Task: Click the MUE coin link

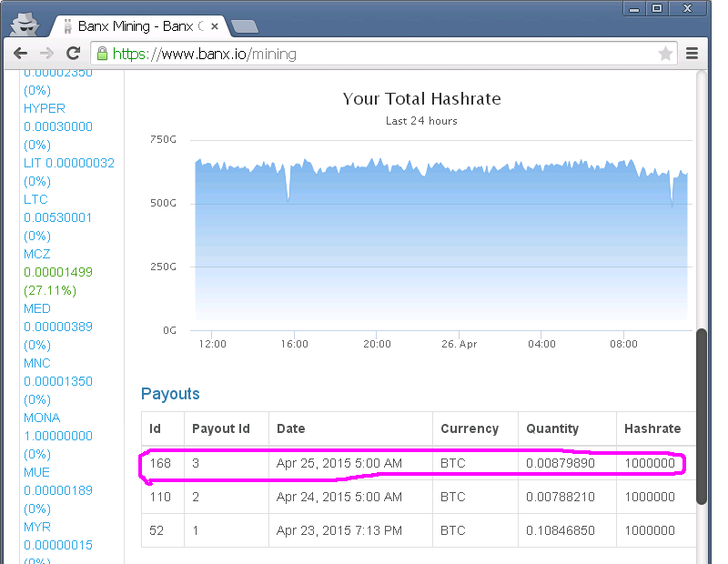Action: (x=36, y=472)
